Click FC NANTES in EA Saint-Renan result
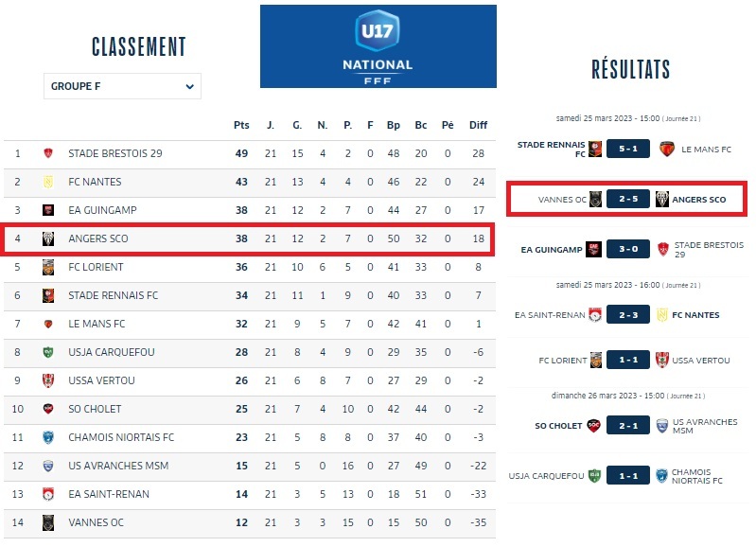This screenshot has height=547, width=756. [695, 315]
